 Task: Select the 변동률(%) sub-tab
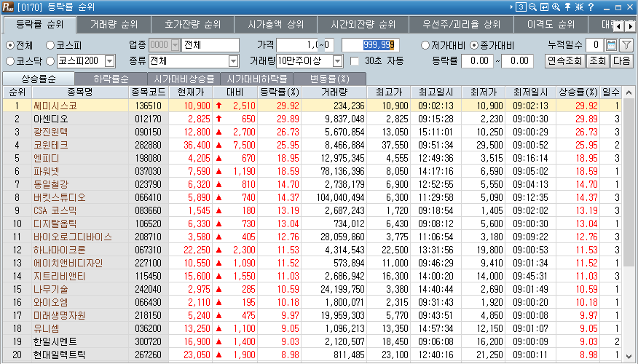(x=330, y=79)
